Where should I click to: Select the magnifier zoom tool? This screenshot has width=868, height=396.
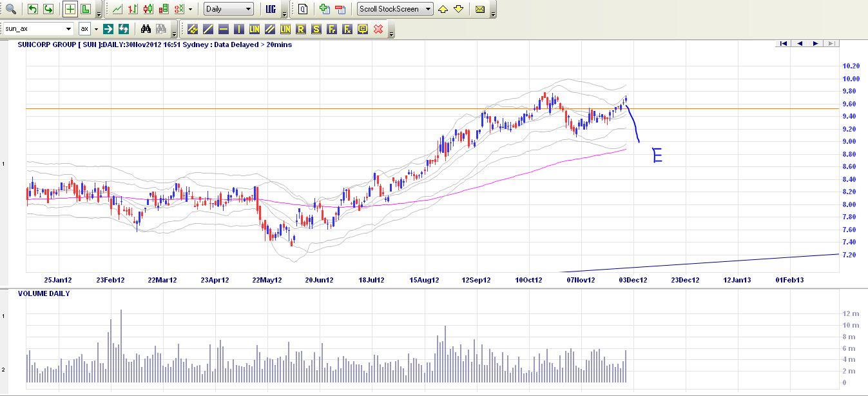(11, 9)
